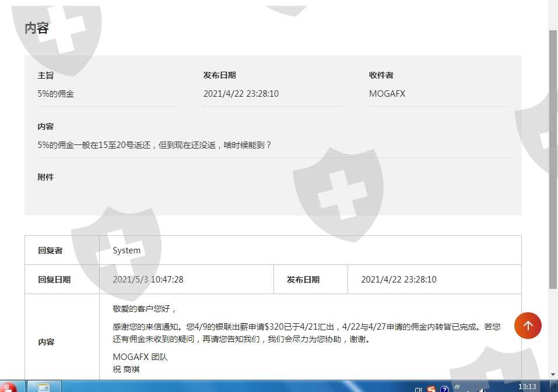Click the red scroll-to-top arrow button
The height and width of the screenshot is (392, 558).
(x=528, y=326)
